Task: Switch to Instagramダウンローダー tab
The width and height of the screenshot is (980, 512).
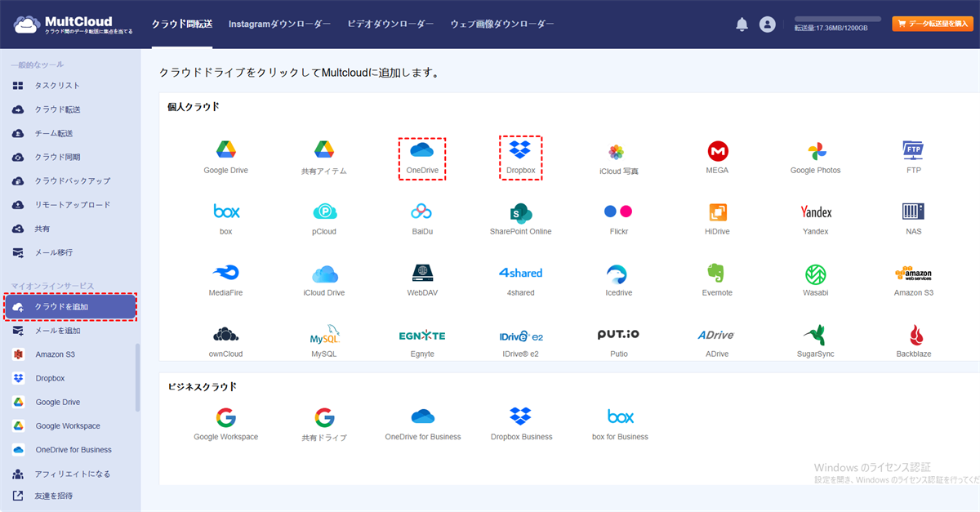Action: (279, 24)
